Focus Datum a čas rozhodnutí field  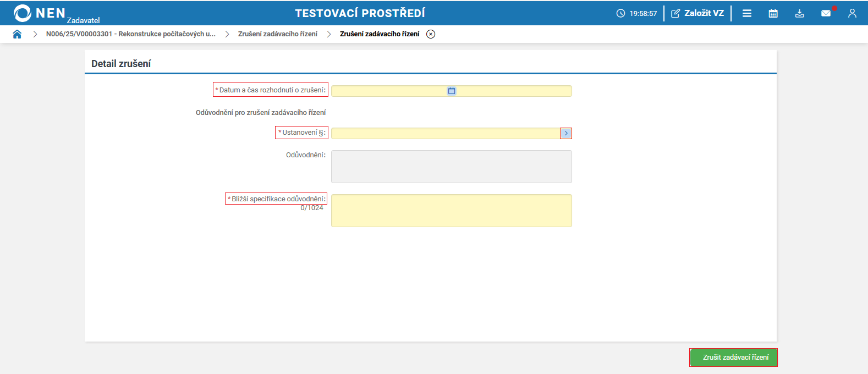(452, 91)
